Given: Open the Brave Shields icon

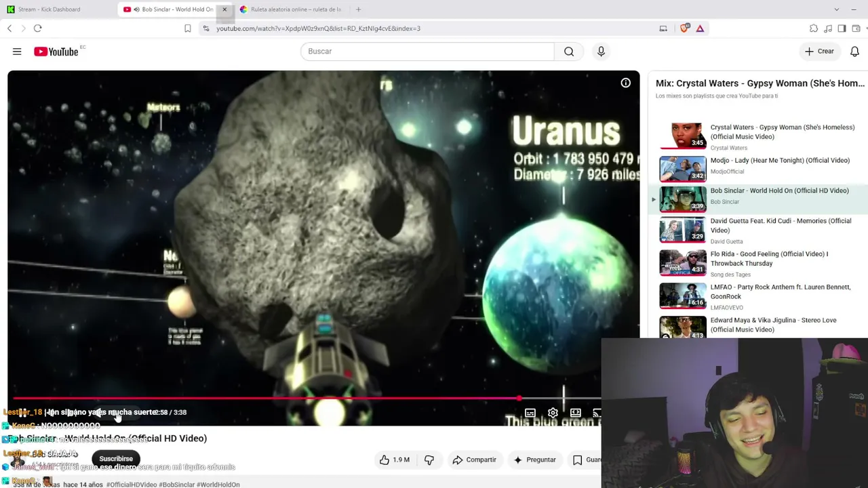Looking at the screenshot, I should tap(684, 28).
